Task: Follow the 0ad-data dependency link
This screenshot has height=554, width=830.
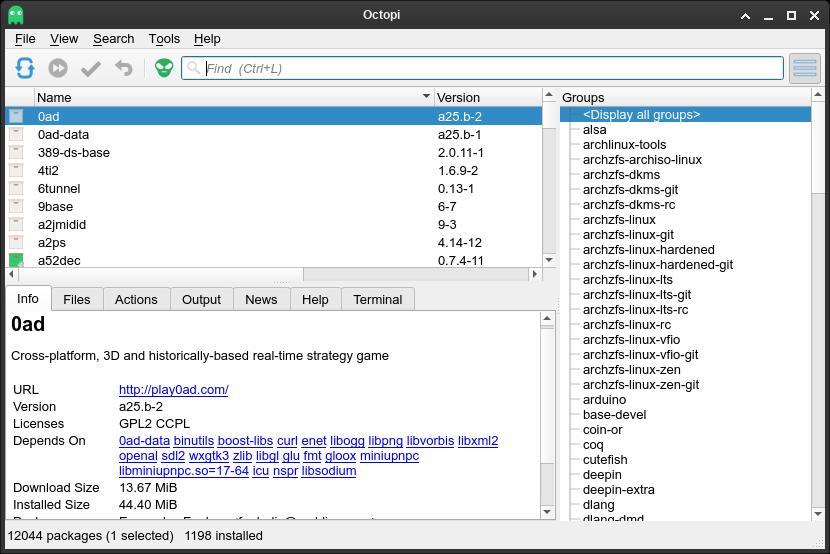Action: (145, 441)
